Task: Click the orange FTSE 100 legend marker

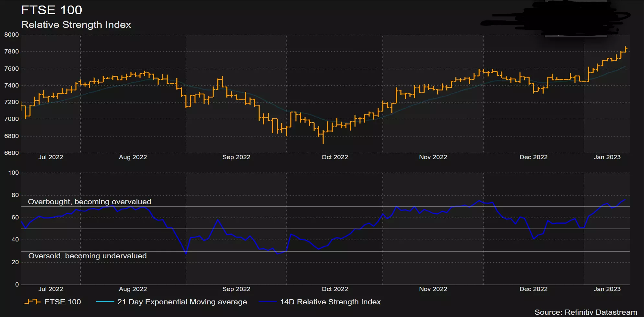Action: click(32, 302)
